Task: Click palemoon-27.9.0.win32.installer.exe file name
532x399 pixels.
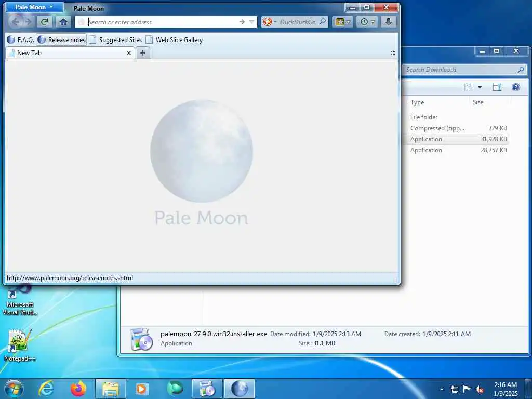Action: 214,334
